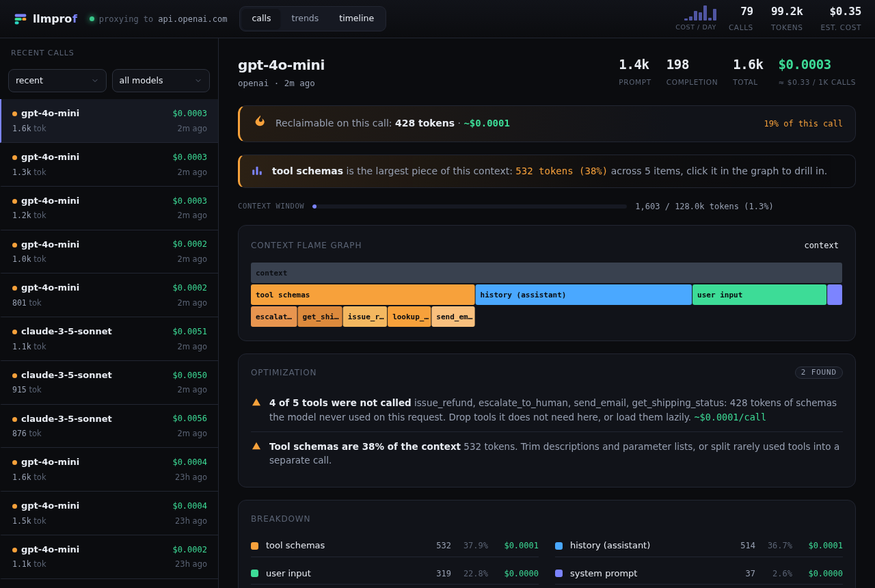Click the 532 tokens (38%) text
Screen dimensions: 875x588
tap(561, 171)
